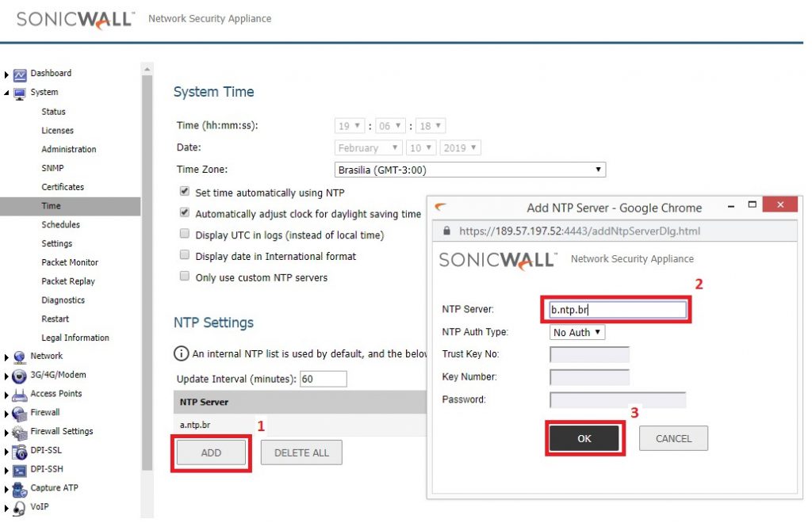This screenshot has width=812, height=523.
Task: Expand the Dashboard tree arrow
Action: [x=6, y=75]
